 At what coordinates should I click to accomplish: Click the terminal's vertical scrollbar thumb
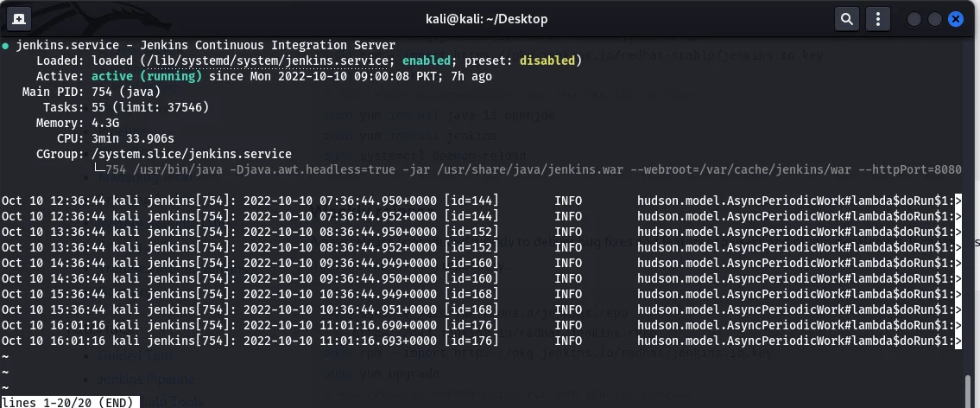969,390
